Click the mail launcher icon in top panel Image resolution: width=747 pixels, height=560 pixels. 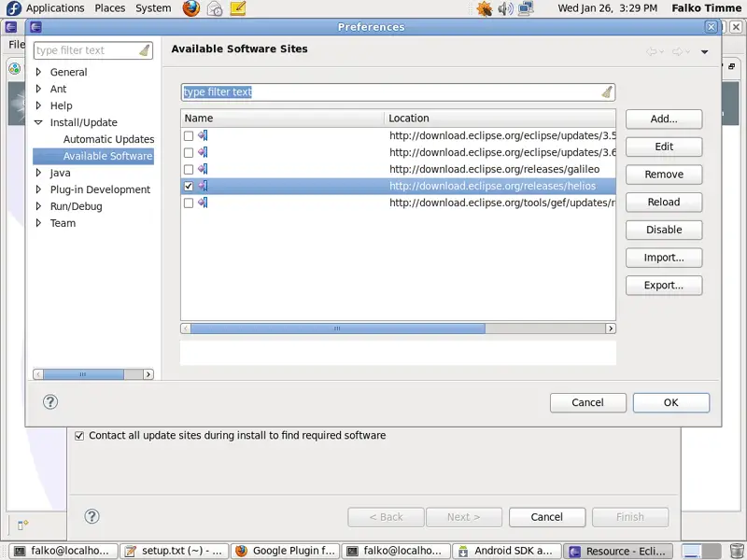(215, 8)
